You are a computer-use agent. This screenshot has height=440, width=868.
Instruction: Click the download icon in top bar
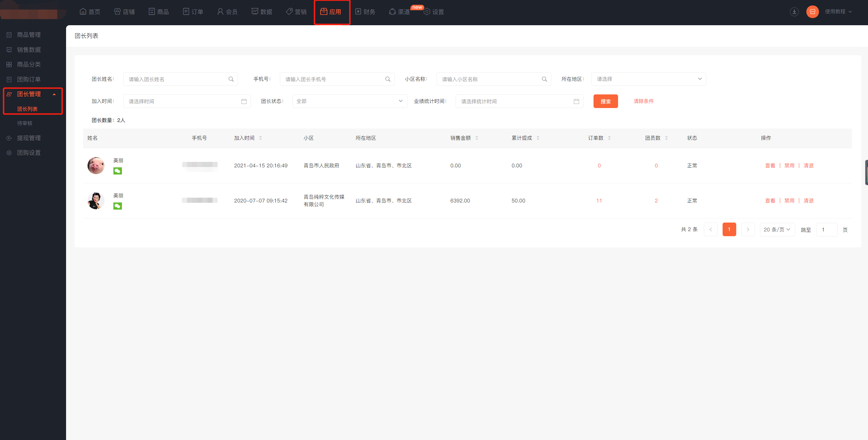(794, 12)
